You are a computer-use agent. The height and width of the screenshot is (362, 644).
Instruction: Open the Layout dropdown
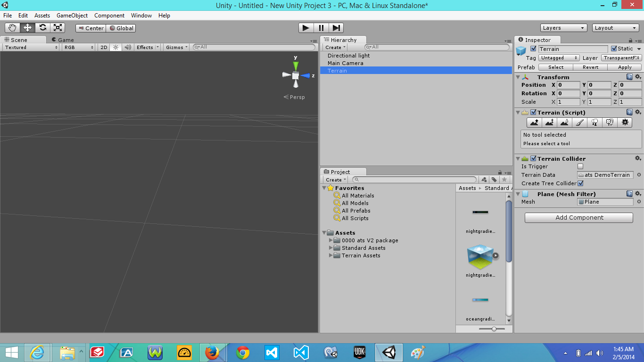click(x=616, y=28)
